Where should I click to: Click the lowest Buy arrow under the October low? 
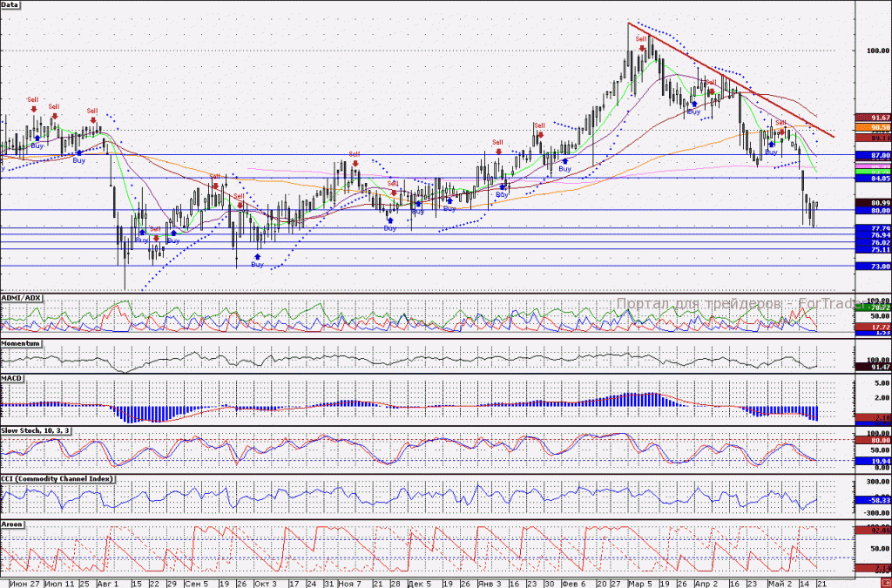coord(258,257)
